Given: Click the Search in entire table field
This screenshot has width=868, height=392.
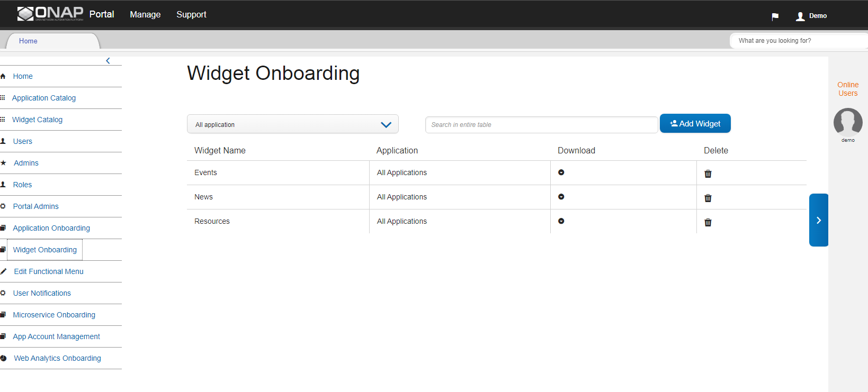Looking at the screenshot, I should (541, 125).
